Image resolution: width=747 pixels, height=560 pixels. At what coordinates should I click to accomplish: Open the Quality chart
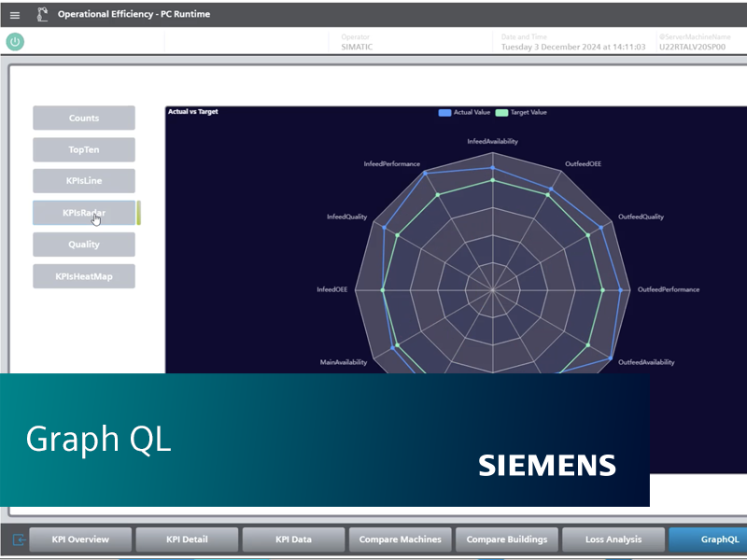84,245
